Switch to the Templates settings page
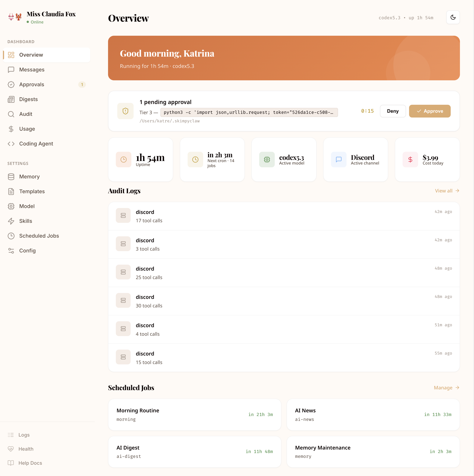The height and width of the screenshot is (476, 474). pos(32,191)
